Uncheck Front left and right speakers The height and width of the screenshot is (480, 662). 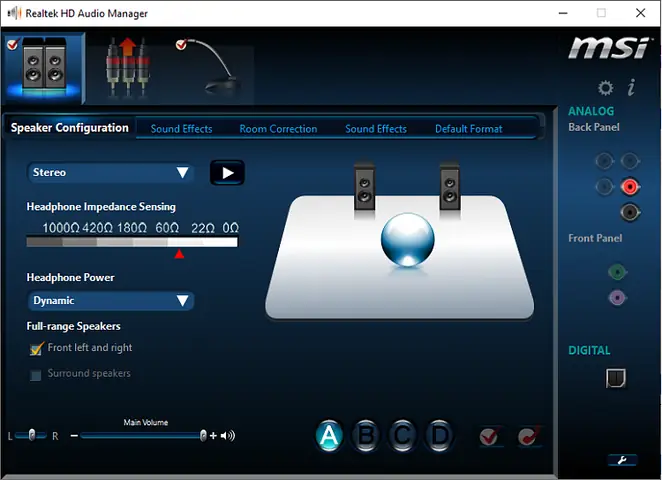36,349
